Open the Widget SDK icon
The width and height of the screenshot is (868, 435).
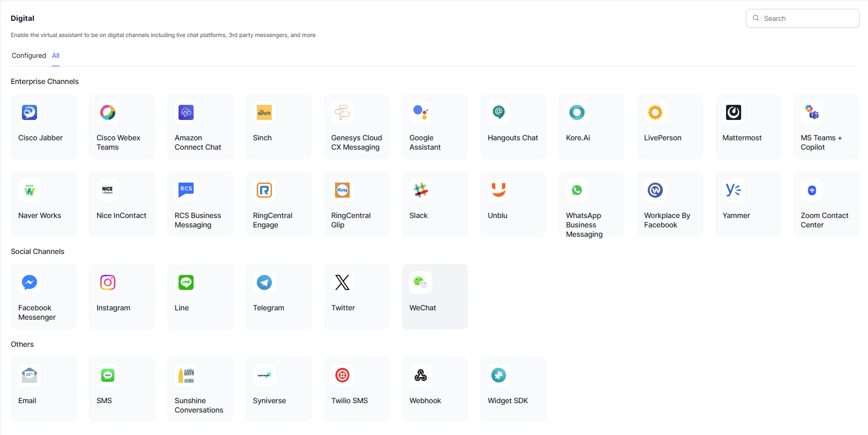point(499,376)
